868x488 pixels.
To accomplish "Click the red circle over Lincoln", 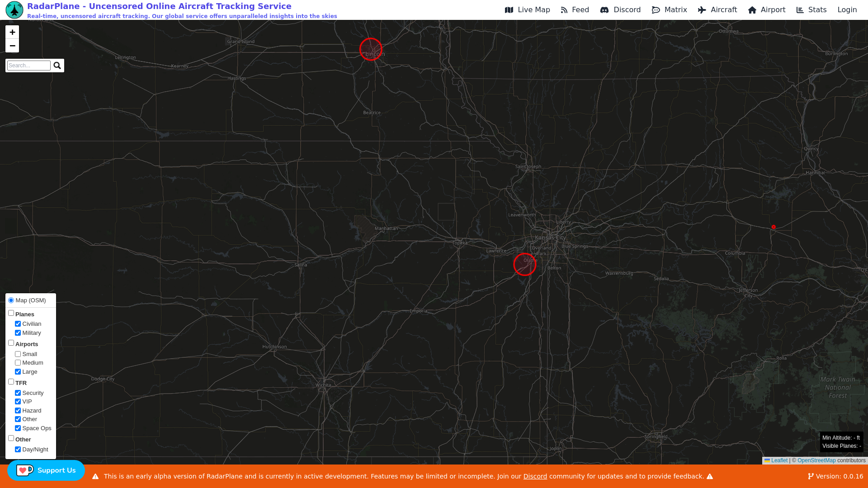I will (371, 49).
